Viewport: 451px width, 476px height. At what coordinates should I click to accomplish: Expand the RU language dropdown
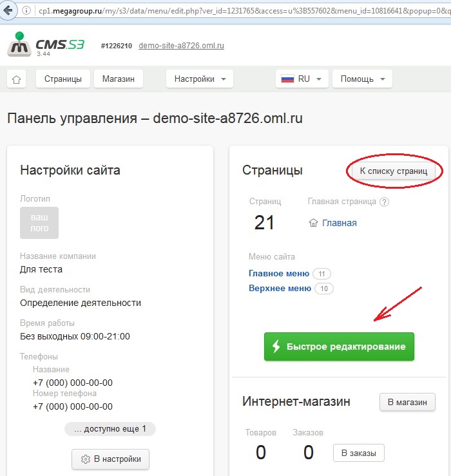click(x=302, y=79)
